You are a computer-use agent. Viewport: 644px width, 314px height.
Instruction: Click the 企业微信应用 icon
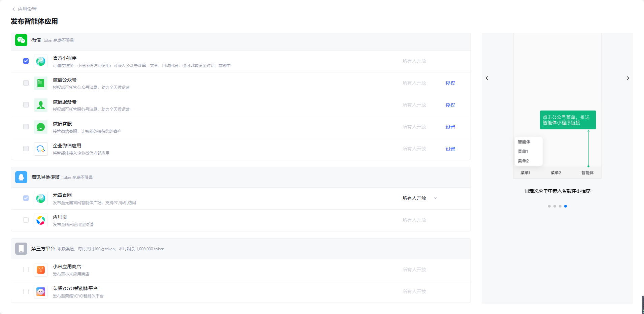point(41,149)
